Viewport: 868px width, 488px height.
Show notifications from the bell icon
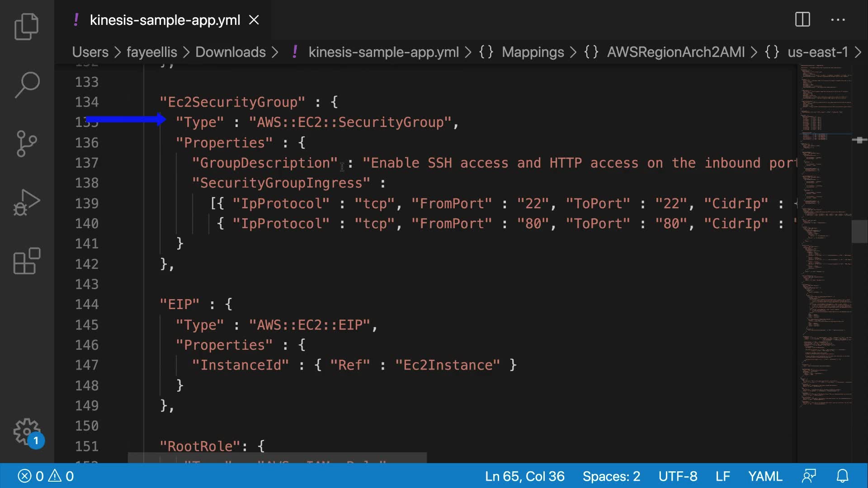pyautogui.click(x=842, y=476)
